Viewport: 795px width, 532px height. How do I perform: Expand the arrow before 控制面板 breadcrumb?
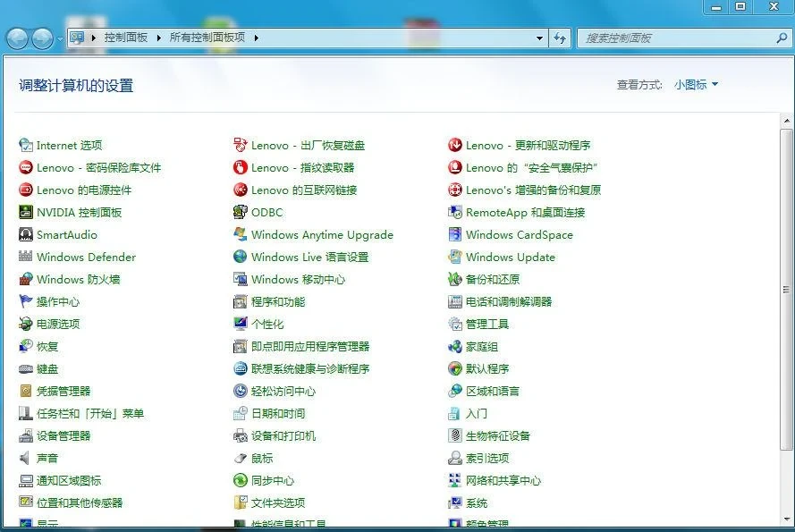[x=94, y=38]
